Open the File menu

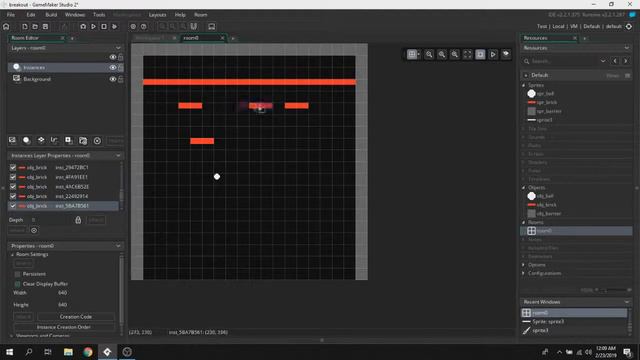pyautogui.click(x=11, y=15)
